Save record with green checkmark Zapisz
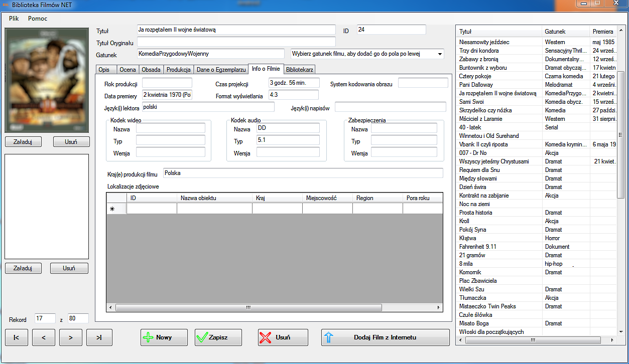Screen dimensions: 629x364 tap(218, 337)
